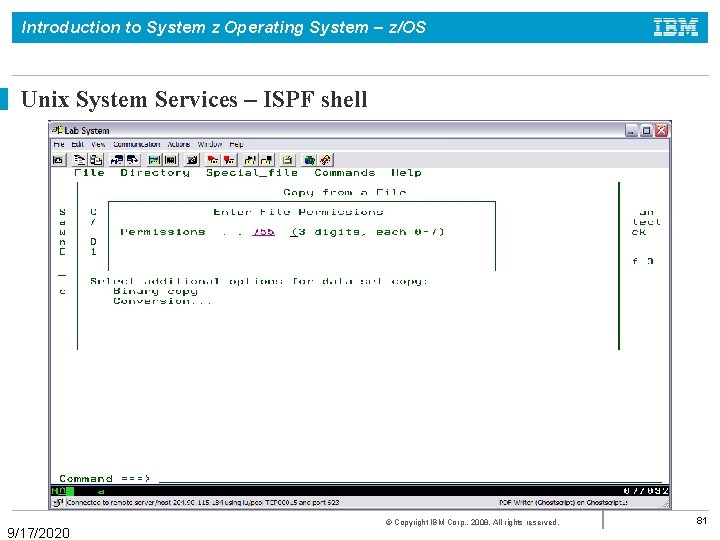Viewport: 720px width, 540px height.
Task: Open the ISPF Commands pull-down
Action: (x=344, y=173)
